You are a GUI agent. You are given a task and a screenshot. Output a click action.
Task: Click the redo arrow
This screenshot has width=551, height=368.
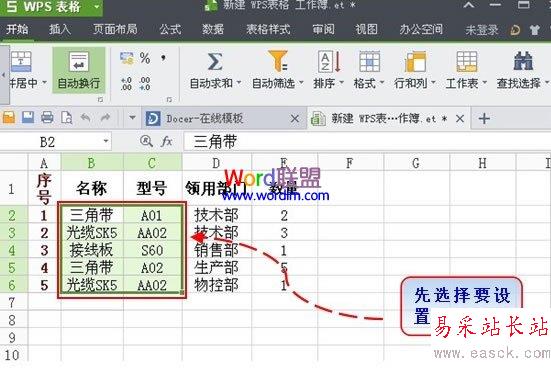tap(105, 117)
